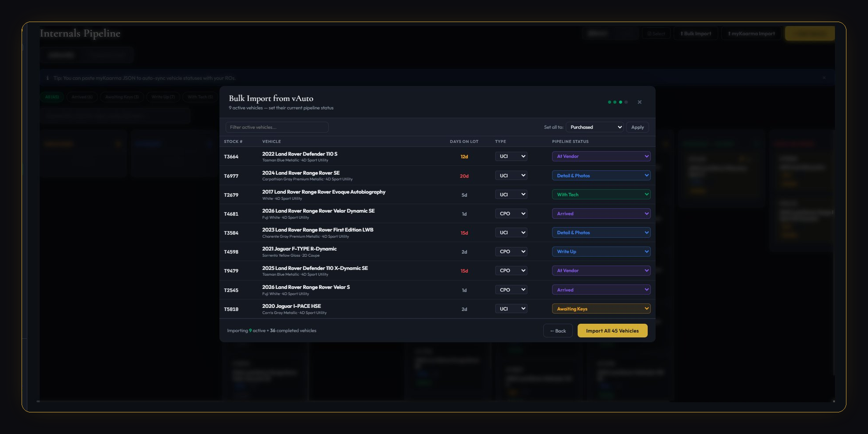Click Import All 45 Vehicles button

tap(612, 331)
